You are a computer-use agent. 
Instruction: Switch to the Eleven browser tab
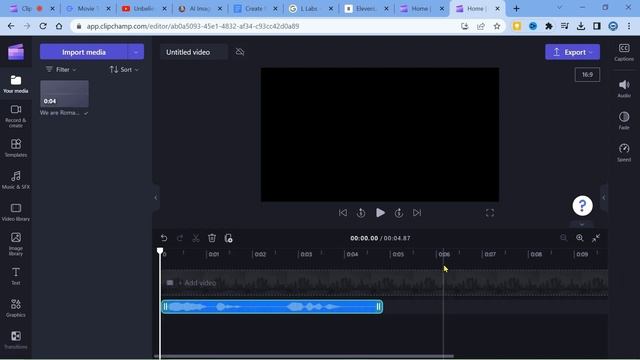(366, 9)
